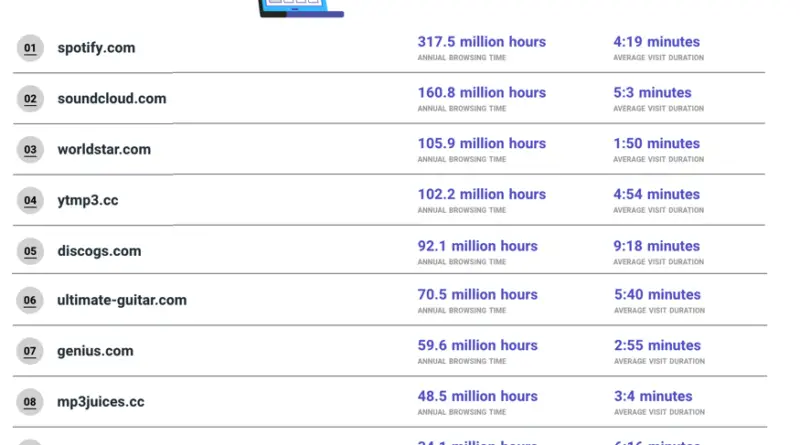Image resolution: width=800 pixels, height=445 pixels.
Task: Click the 317.5 million hours figure
Action: (x=481, y=42)
